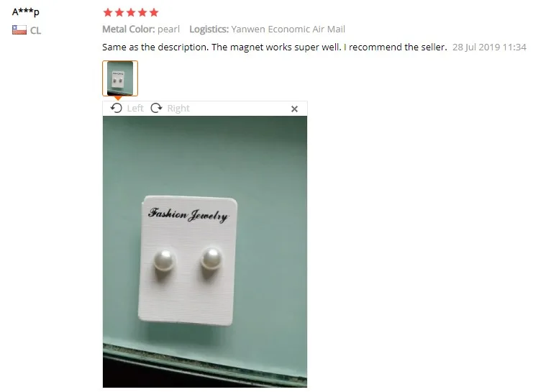Viewport: 533px width, 392px height.
Task: Click the CL country code text
Action: pos(36,31)
